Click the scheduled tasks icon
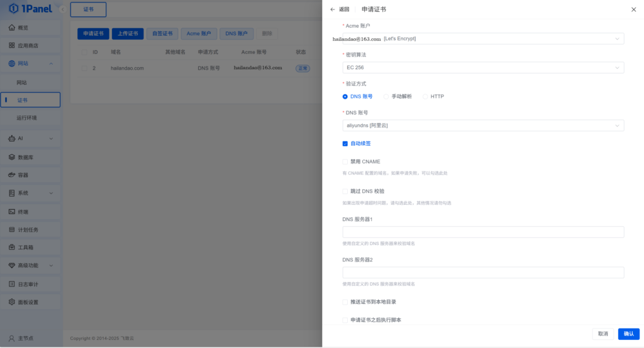The image size is (644, 348). [x=11, y=229]
